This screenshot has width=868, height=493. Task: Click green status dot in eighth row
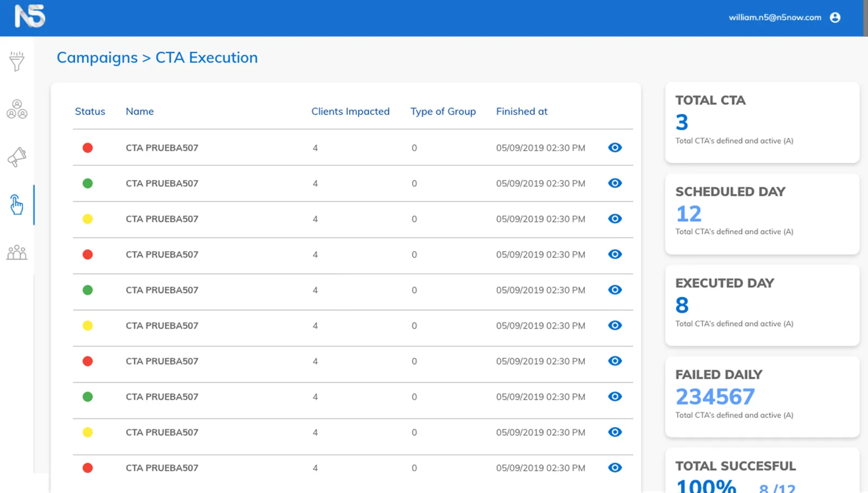point(87,396)
